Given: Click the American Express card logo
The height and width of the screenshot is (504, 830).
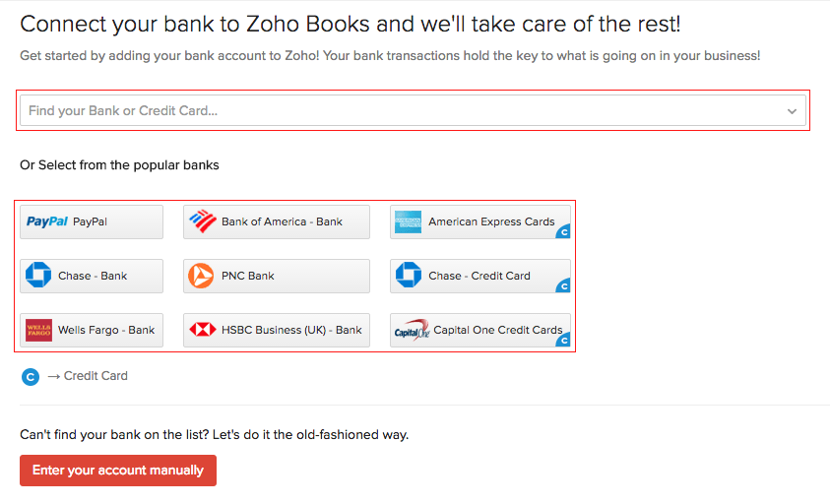Looking at the screenshot, I should pyautogui.click(x=408, y=222).
